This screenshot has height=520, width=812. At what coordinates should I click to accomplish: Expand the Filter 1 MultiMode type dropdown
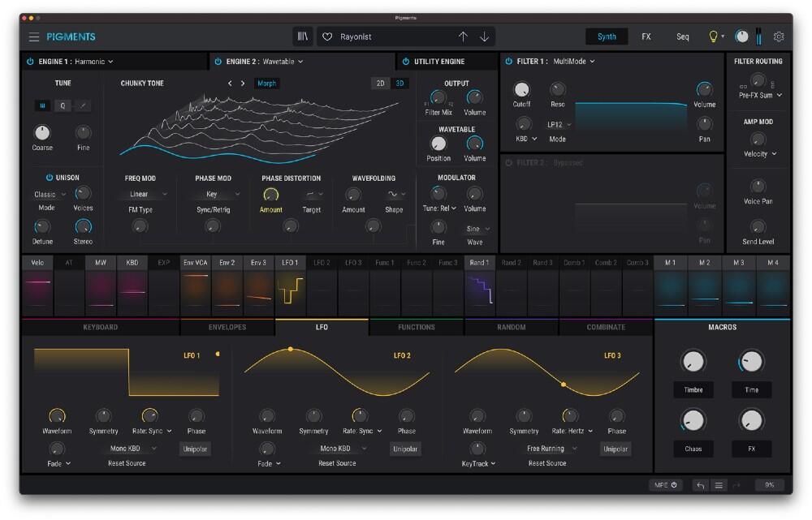(x=574, y=62)
